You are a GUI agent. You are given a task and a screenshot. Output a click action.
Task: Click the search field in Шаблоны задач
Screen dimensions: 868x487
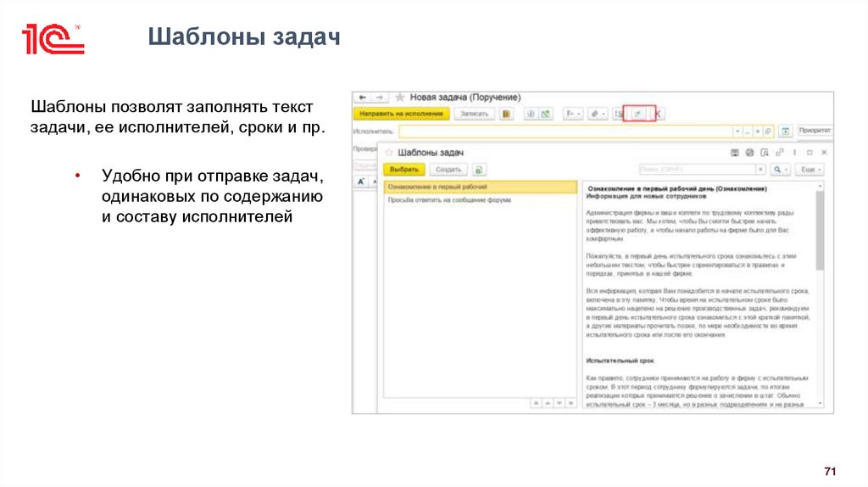click(697, 169)
